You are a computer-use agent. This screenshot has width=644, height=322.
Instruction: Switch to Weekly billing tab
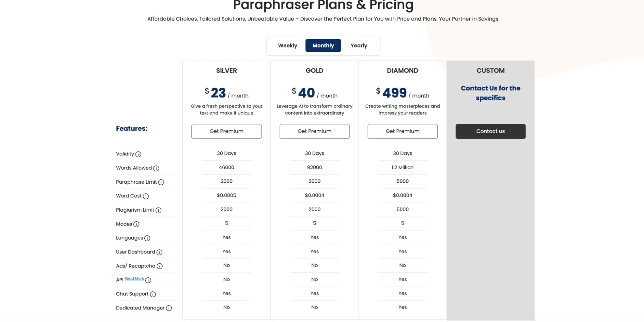(287, 46)
